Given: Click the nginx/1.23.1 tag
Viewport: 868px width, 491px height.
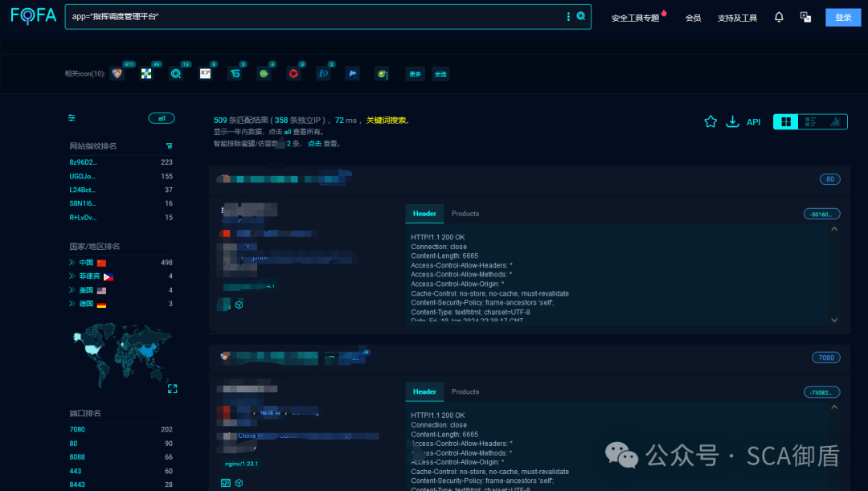Looking at the screenshot, I should pos(241,464).
